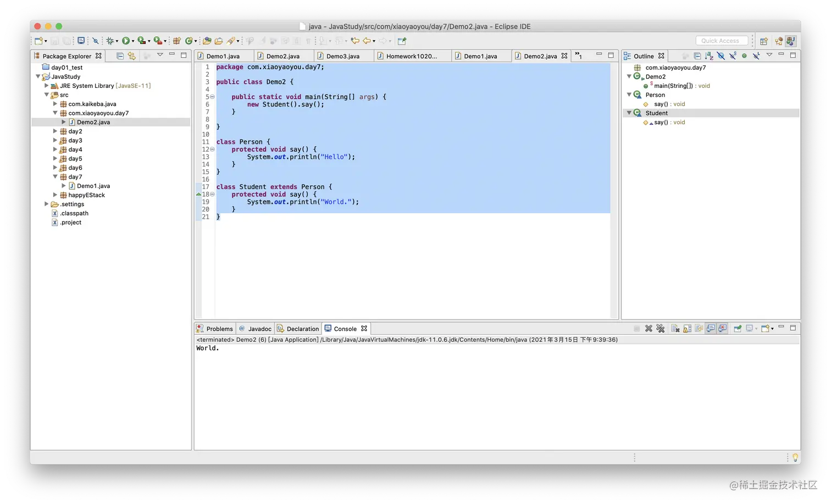Toggle Skip All Breakpoints icon
The height and width of the screenshot is (504, 831).
(95, 41)
